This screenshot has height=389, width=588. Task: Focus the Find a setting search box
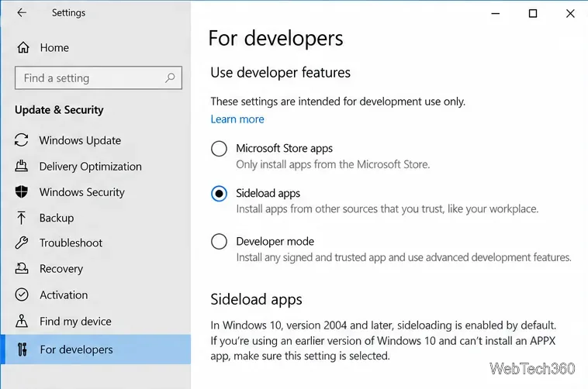click(99, 78)
